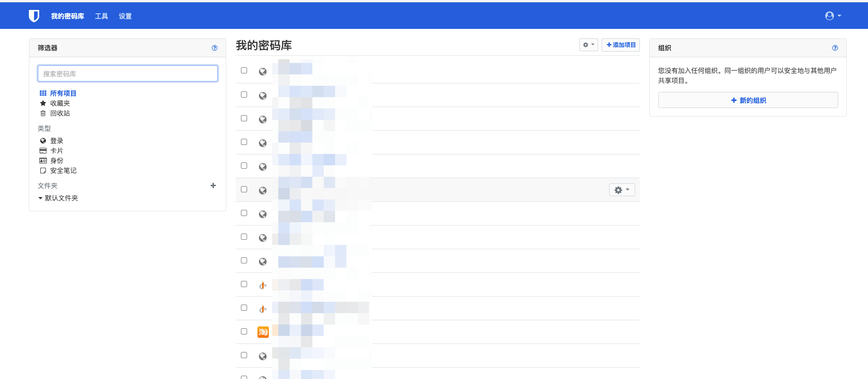Go to the Tools menu
Viewport: 868px width, 379px height.
(101, 16)
